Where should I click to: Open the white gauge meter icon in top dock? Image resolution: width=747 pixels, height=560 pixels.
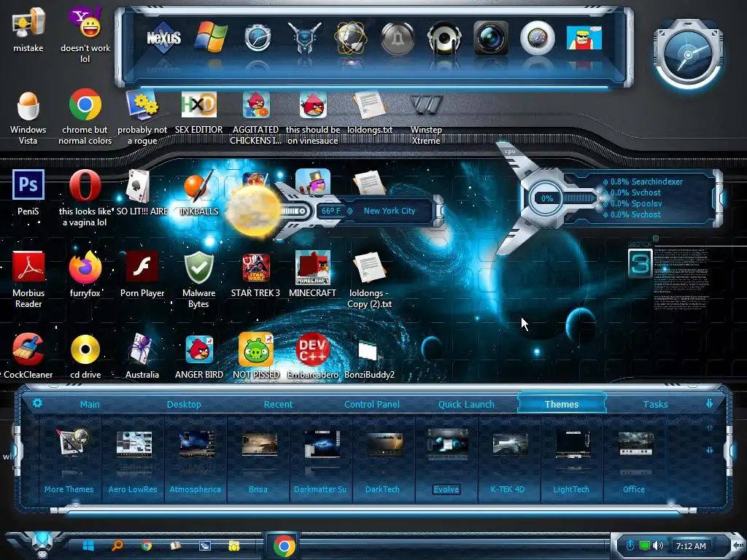pyautogui.click(x=538, y=38)
